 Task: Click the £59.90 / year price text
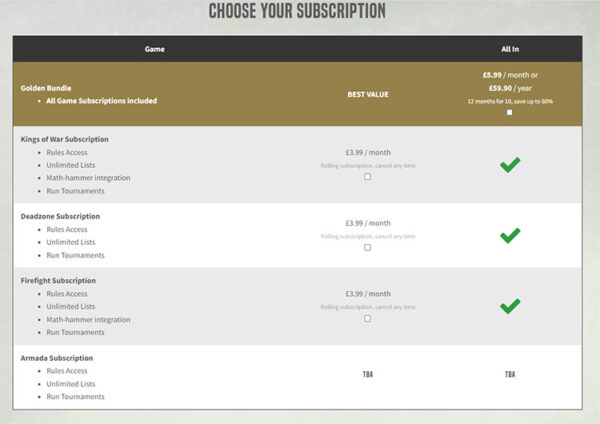point(510,87)
